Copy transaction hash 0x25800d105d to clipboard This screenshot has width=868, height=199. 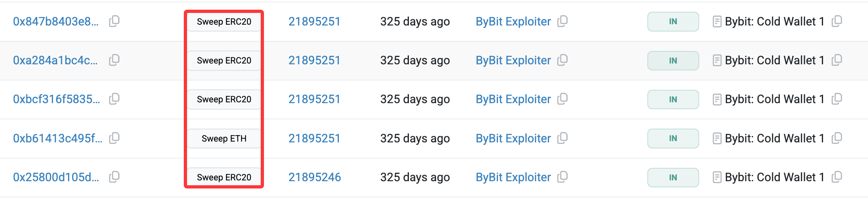(x=114, y=177)
